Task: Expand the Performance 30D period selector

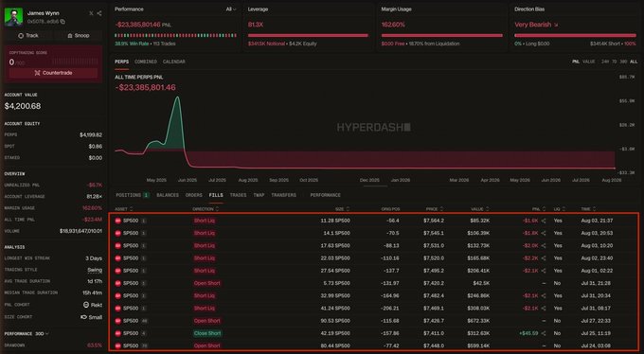Action: (x=43, y=334)
